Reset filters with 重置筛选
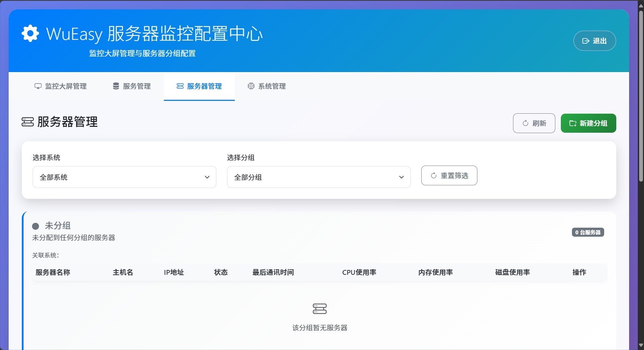644x350 pixels. 449,176
